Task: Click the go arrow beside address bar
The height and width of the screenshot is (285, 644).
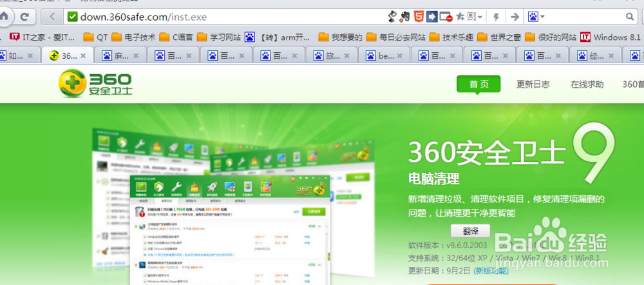Action: [515, 17]
